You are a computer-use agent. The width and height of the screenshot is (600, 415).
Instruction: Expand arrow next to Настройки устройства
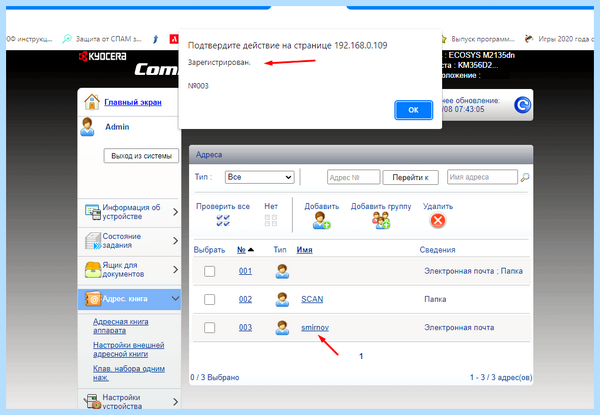click(175, 402)
